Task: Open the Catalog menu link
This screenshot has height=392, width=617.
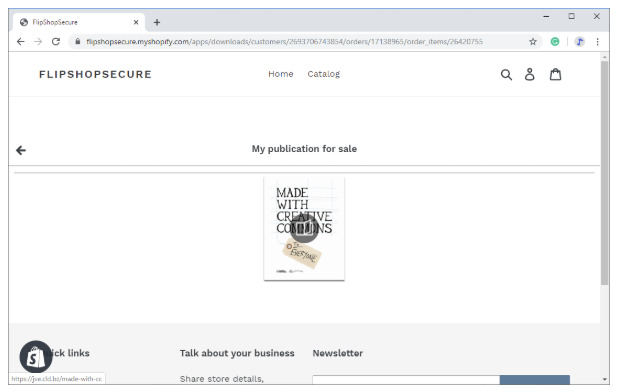Action: pyautogui.click(x=323, y=74)
